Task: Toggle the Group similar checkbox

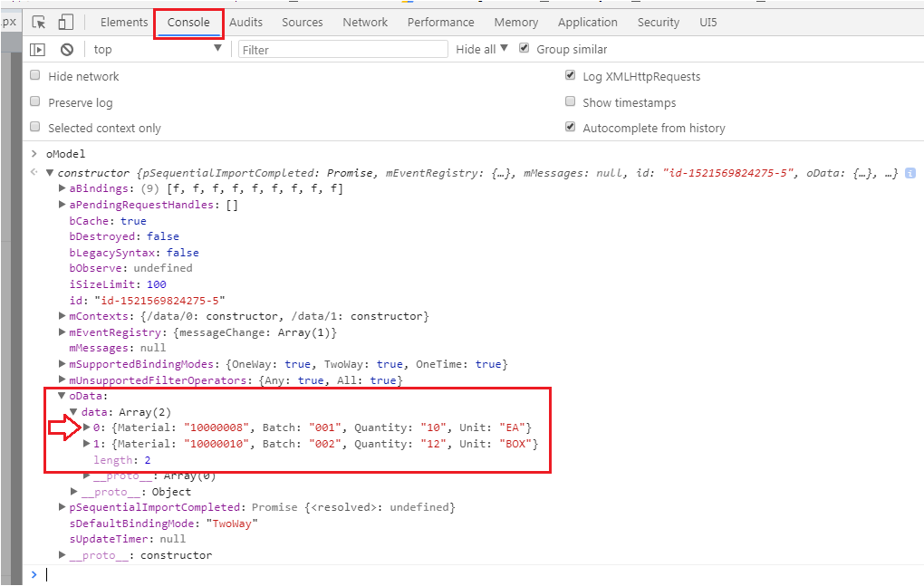Action: click(x=524, y=48)
